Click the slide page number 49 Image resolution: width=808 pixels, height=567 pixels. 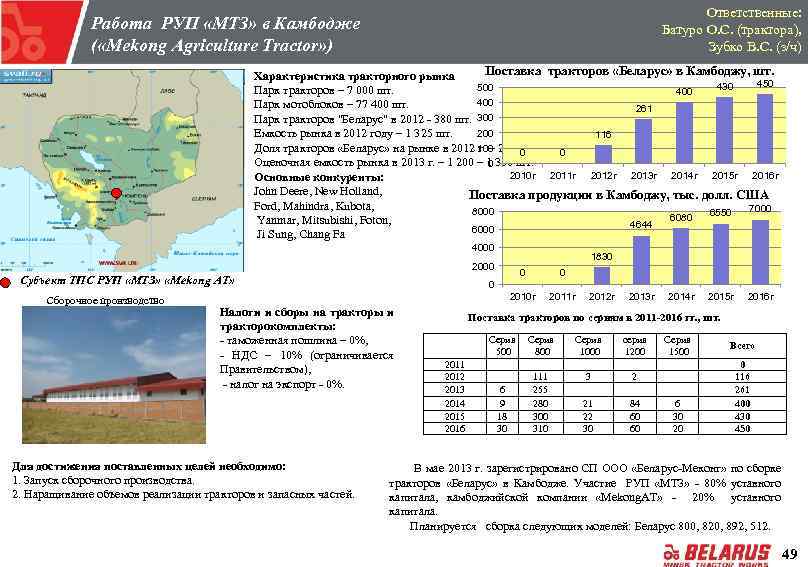pos(789,554)
